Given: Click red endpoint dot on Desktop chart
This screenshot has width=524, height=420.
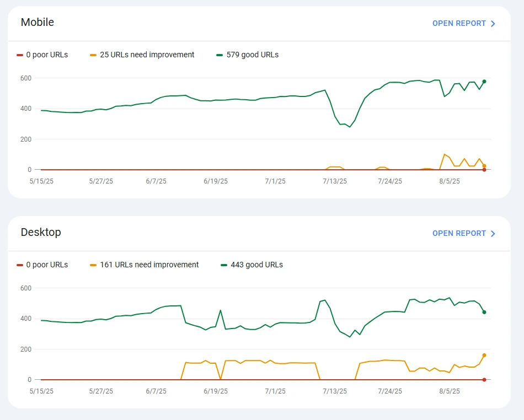Looking at the screenshot, I should (x=484, y=380).
